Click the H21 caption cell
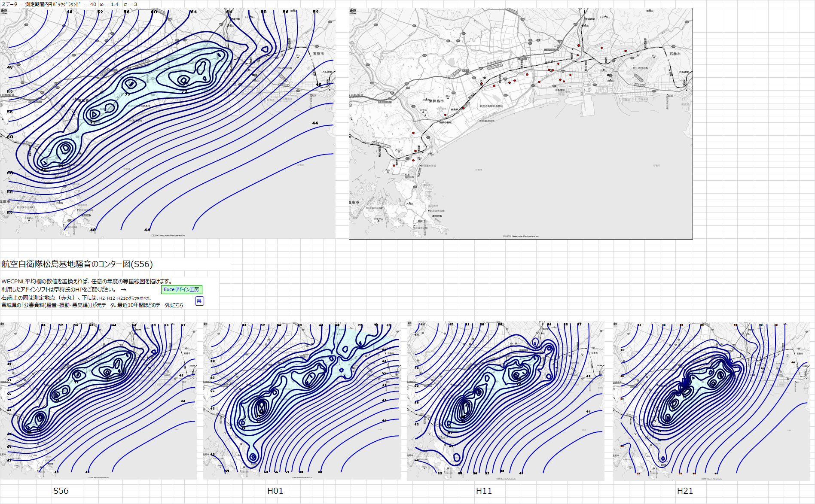The height and width of the screenshot is (504, 815). point(685,491)
